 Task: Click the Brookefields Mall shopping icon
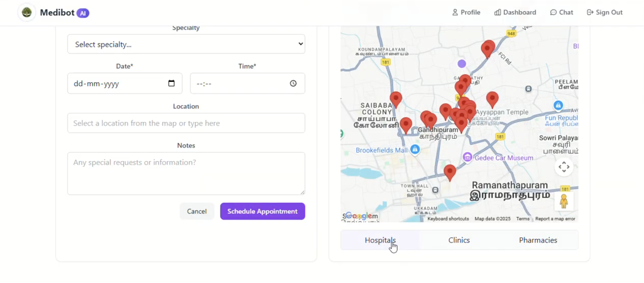415,150
